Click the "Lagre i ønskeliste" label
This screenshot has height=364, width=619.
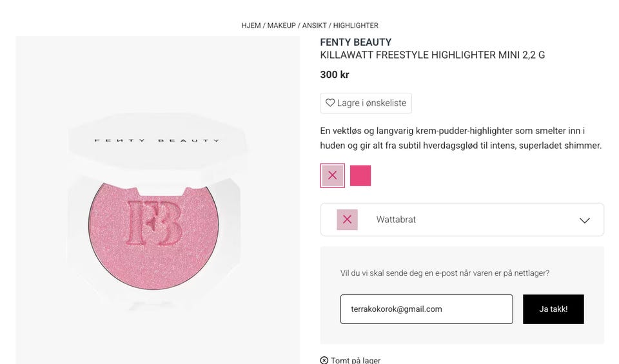coord(371,103)
